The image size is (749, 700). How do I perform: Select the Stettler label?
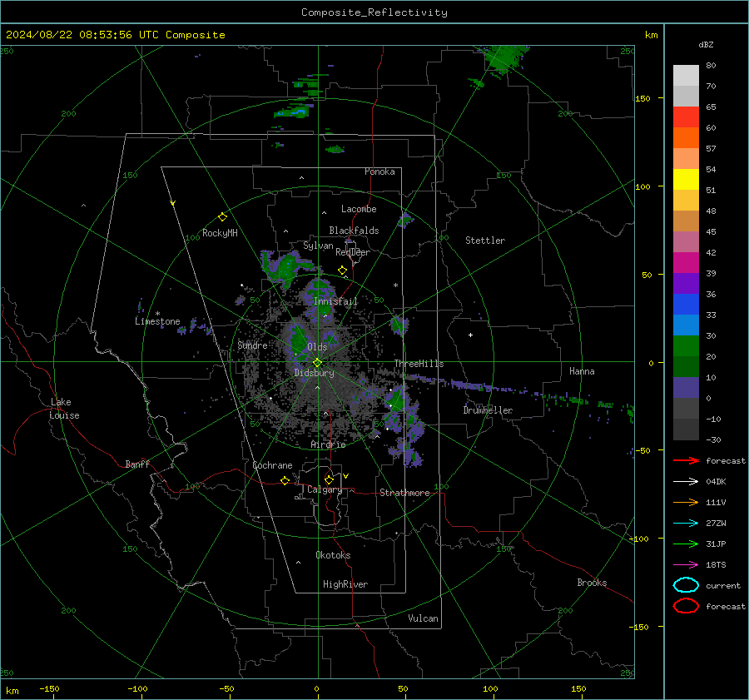485,241
